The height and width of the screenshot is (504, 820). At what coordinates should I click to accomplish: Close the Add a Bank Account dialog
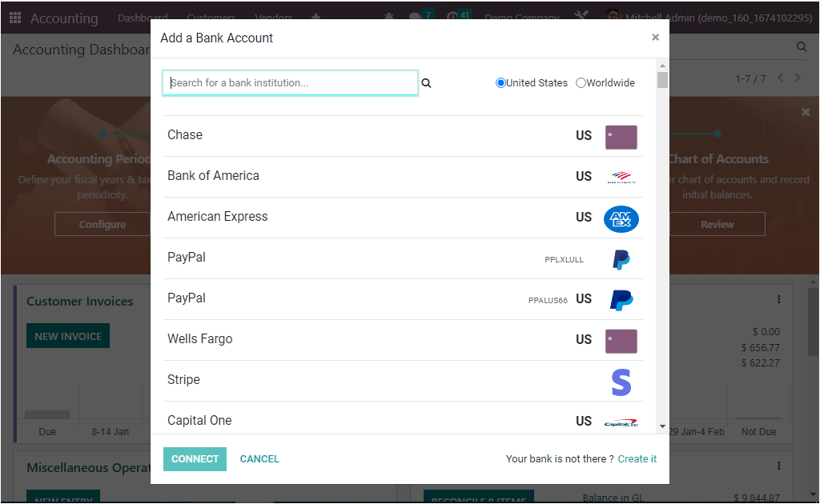[655, 37]
